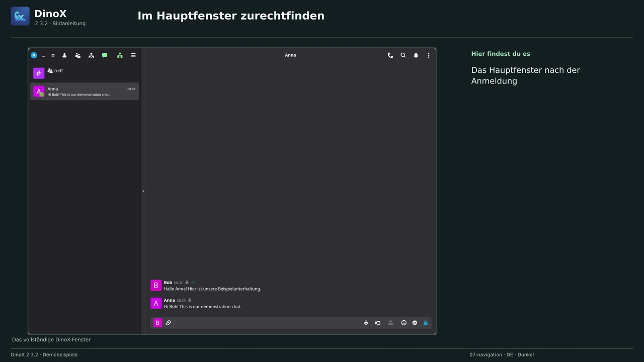Click Bob's B avatar on his message
Viewport: 644px width, 362px height.
point(156,286)
